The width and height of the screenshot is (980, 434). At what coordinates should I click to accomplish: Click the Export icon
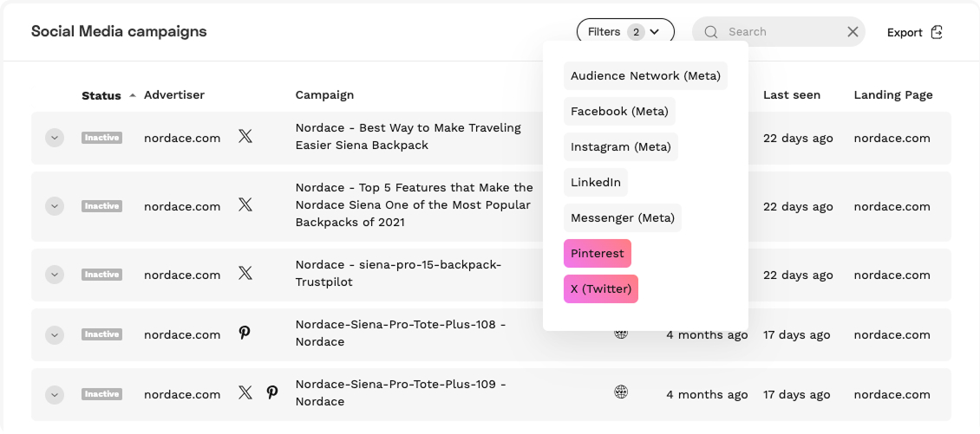(937, 32)
